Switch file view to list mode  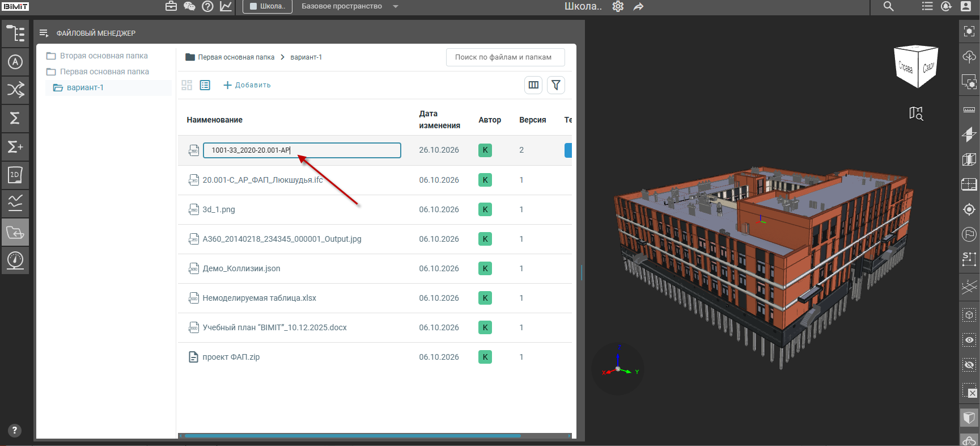tap(205, 85)
